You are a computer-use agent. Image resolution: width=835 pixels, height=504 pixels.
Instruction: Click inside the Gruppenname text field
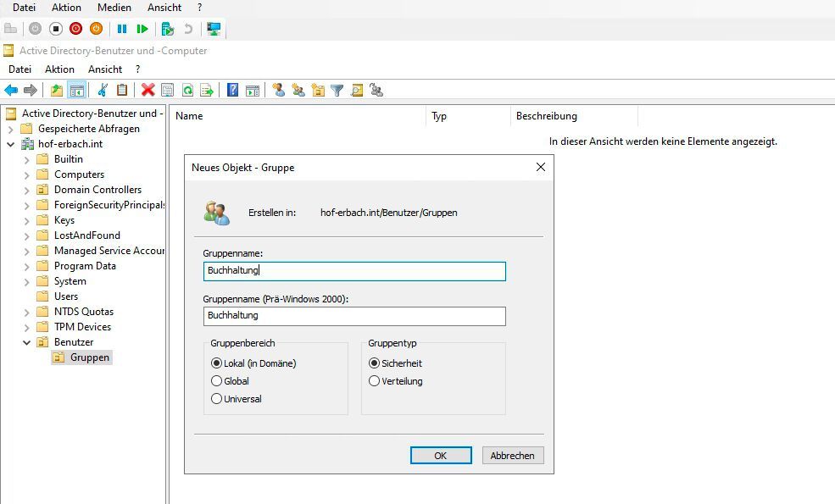[353, 271]
